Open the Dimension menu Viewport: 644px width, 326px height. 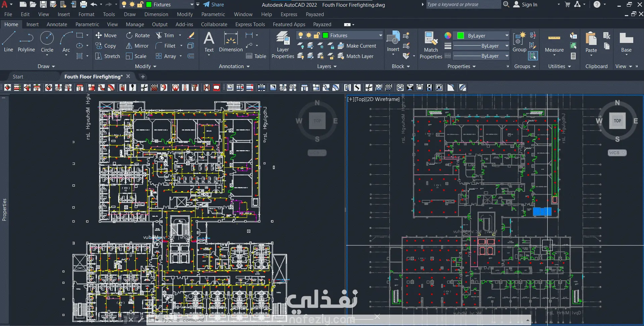(156, 14)
